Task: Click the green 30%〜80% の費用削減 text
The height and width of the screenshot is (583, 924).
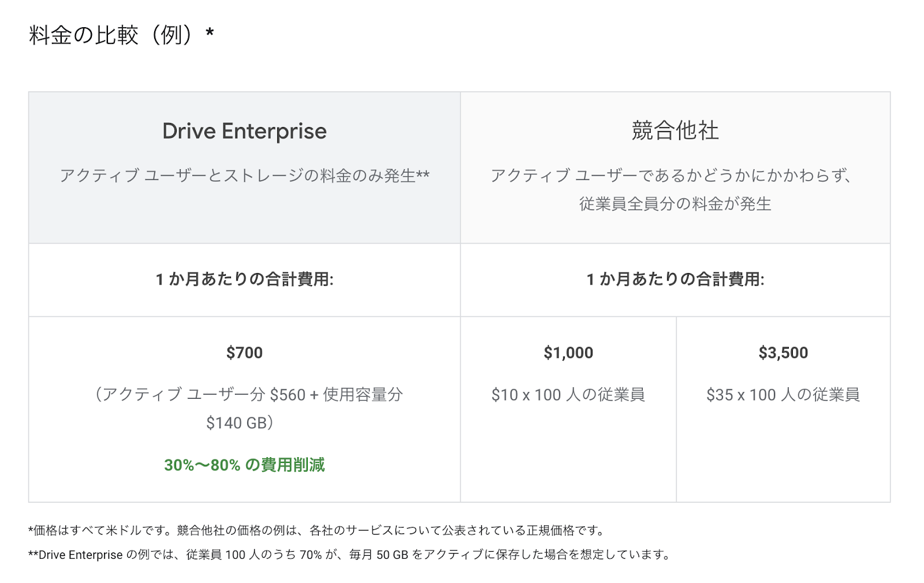Action: point(244,465)
